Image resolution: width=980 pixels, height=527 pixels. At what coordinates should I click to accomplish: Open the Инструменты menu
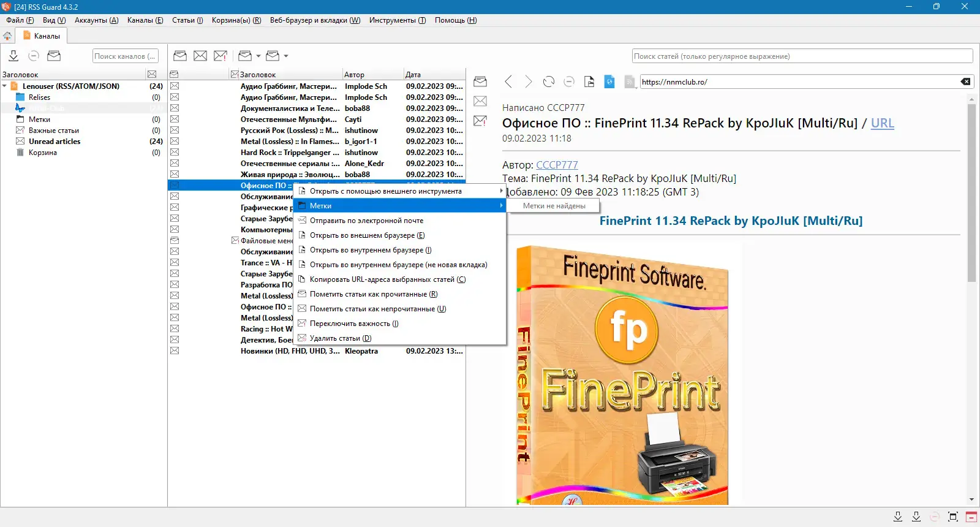point(398,20)
